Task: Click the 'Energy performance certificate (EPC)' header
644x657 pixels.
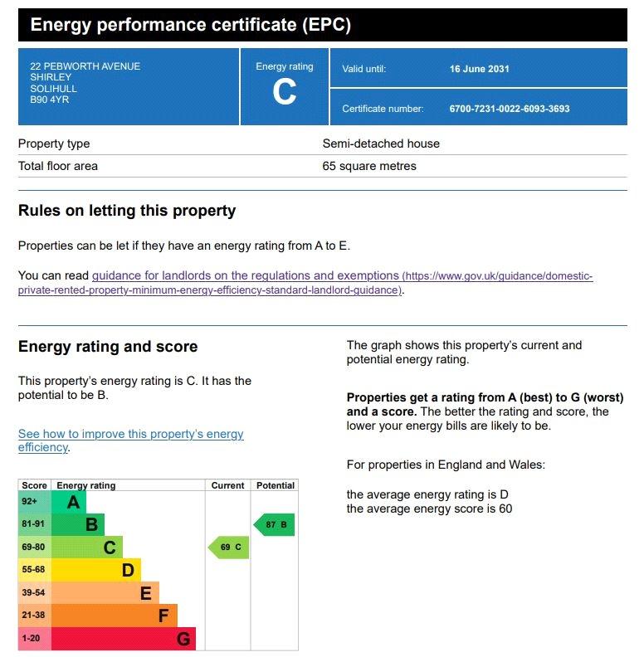Action: click(x=191, y=25)
